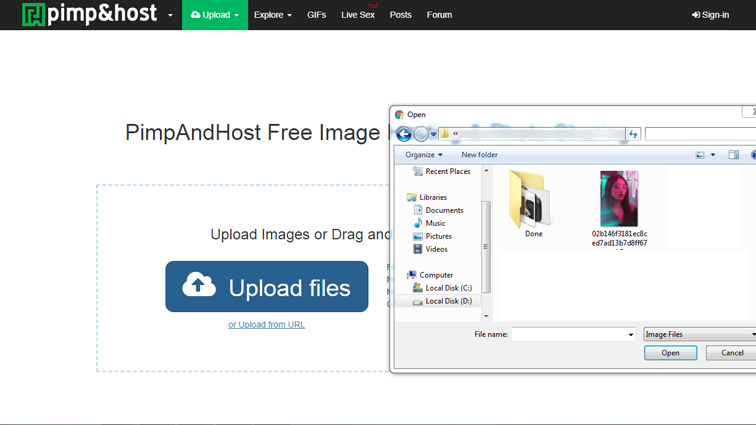The height and width of the screenshot is (425, 756).
Task: Click the Videos library icon
Action: [x=418, y=249]
